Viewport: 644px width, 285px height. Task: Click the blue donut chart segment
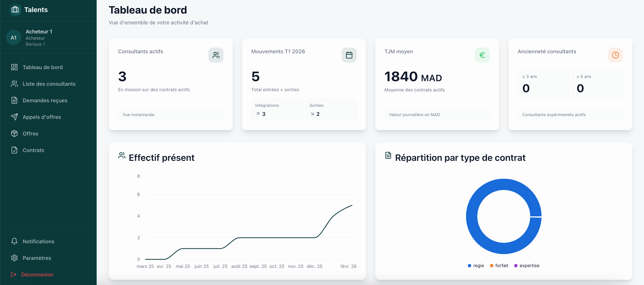tap(472, 216)
